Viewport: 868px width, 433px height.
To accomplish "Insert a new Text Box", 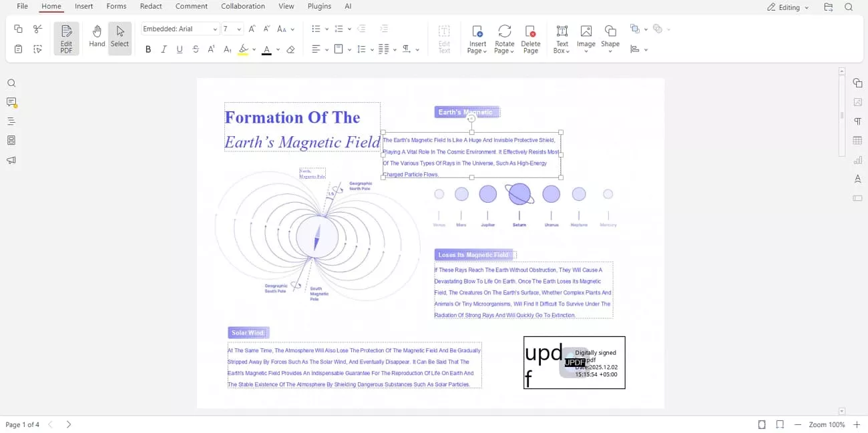I will point(562,38).
